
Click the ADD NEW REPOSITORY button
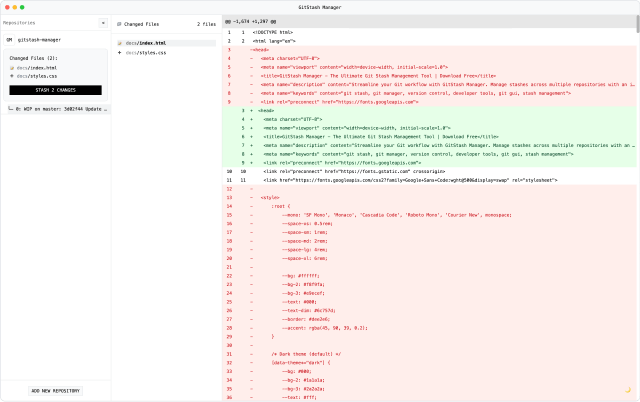click(x=56, y=391)
